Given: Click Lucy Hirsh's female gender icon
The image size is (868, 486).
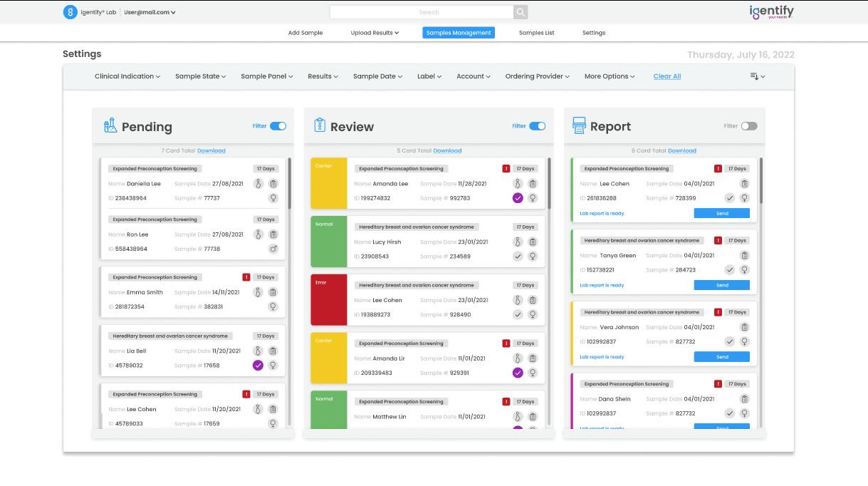Looking at the screenshot, I should 533,257.
